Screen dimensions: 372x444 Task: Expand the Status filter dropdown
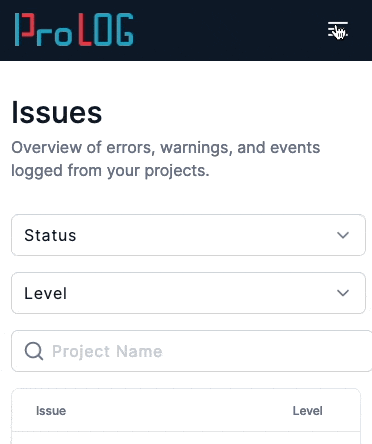[x=188, y=235]
